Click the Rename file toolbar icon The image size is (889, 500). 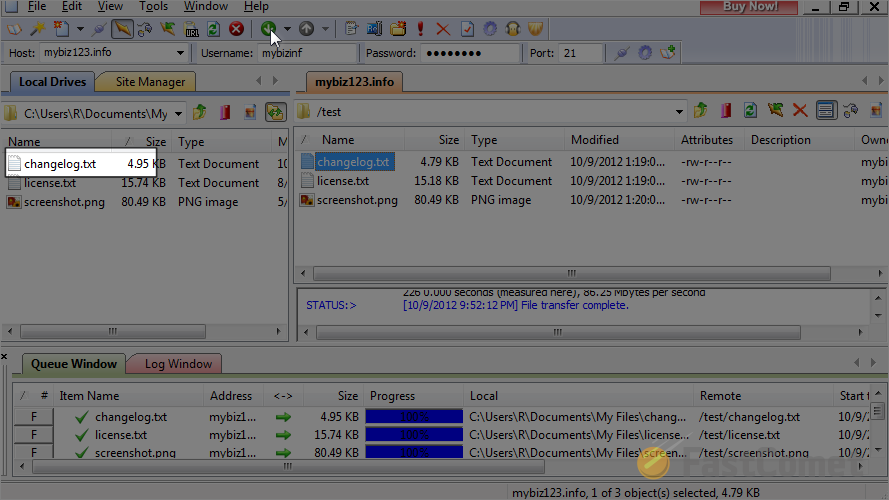374,28
